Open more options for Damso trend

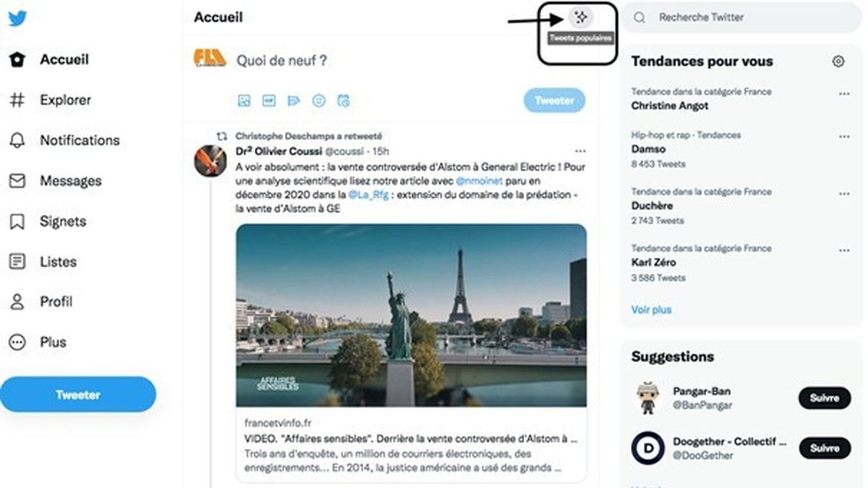pos(843,137)
